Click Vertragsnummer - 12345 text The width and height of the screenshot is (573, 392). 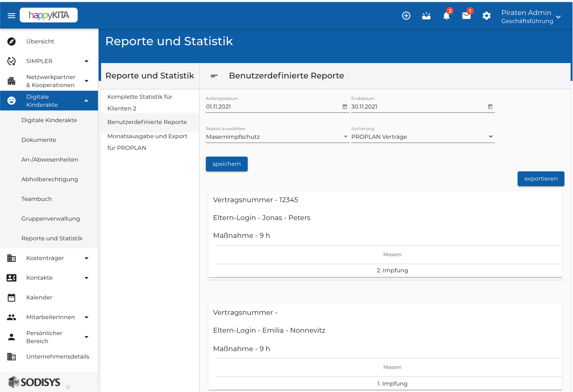click(x=255, y=200)
